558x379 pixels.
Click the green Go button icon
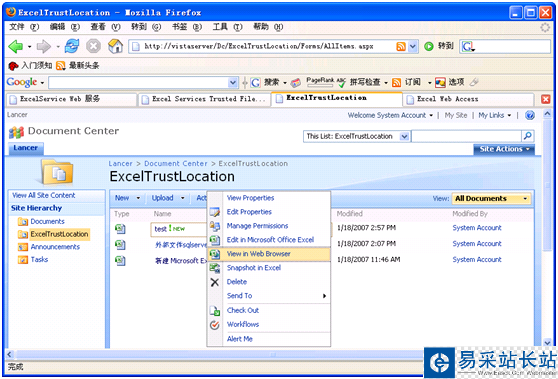pyautogui.click(x=429, y=46)
